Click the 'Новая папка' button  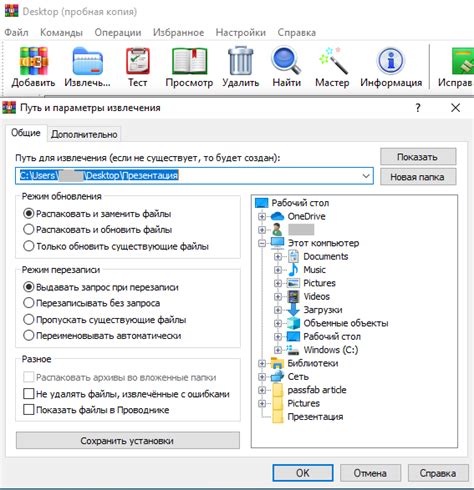coord(418,177)
